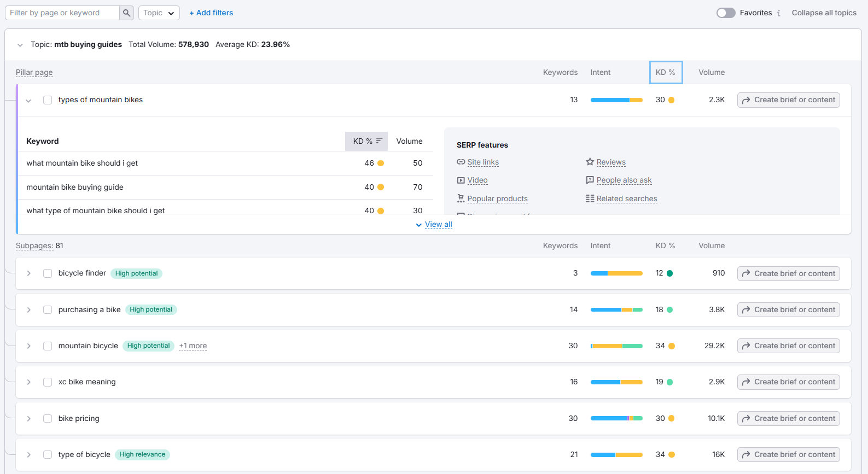Check the bike pricing checkbox
Viewport: 868px width, 474px height.
click(x=48, y=419)
